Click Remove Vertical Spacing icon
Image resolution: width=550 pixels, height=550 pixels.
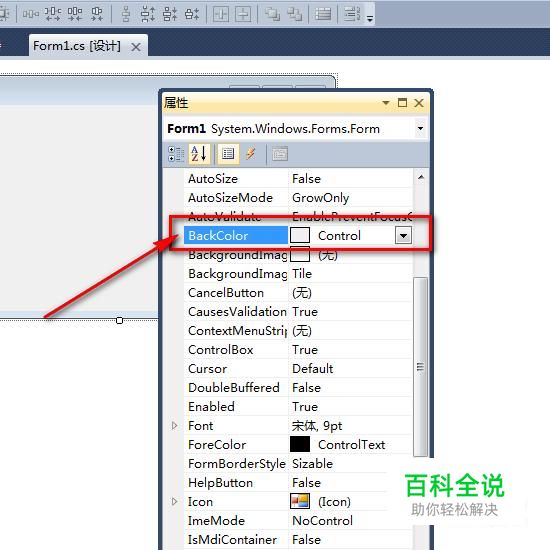[192, 14]
